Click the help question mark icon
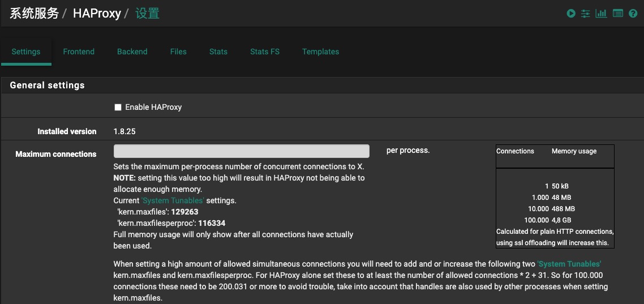Image resolution: width=644 pixels, height=304 pixels. tap(633, 14)
